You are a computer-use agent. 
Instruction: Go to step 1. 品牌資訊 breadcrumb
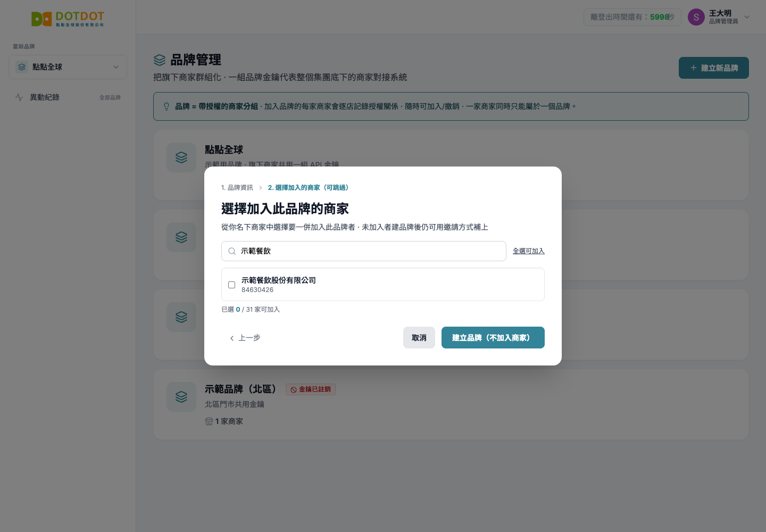click(x=237, y=188)
